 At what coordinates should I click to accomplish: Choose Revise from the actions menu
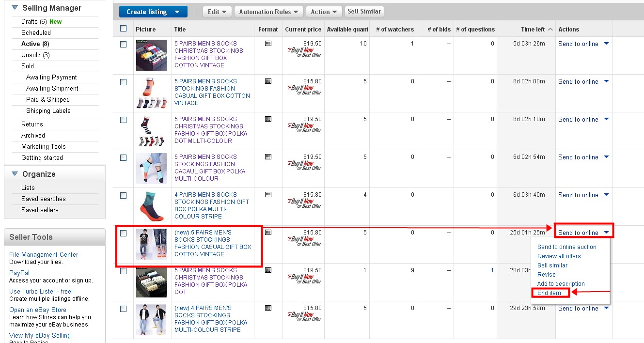[547, 275]
